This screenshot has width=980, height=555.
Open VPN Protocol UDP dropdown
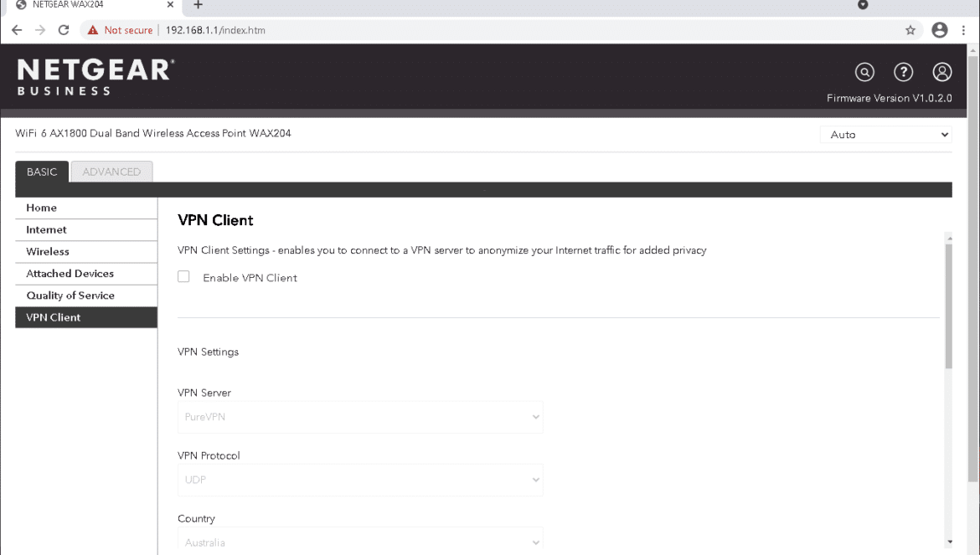click(x=360, y=480)
